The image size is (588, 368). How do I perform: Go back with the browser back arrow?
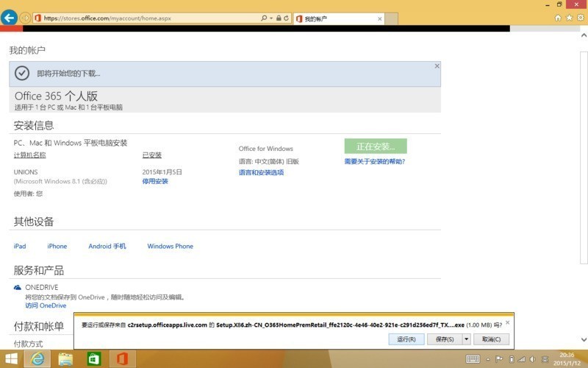[x=9, y=17]
